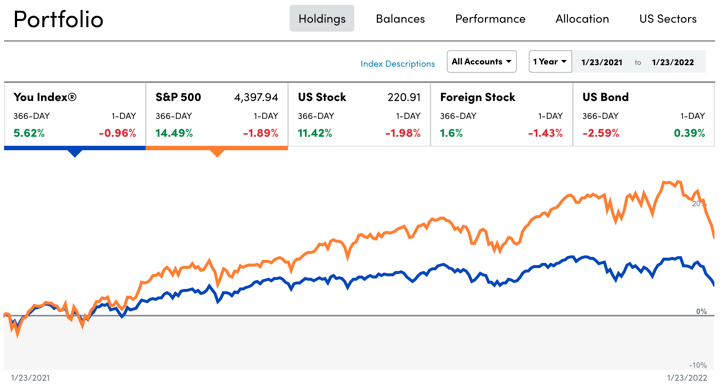Go to the Performance tab
720x384 pixels.
(x=490, y=19)
